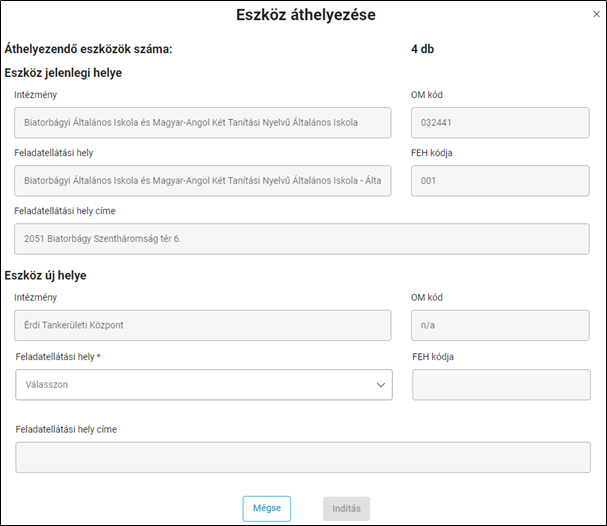This screenshot has width=607, height=526.
Task: Click the chevron arrow in Válasszon combo box
Action: (x=381, y=385)
